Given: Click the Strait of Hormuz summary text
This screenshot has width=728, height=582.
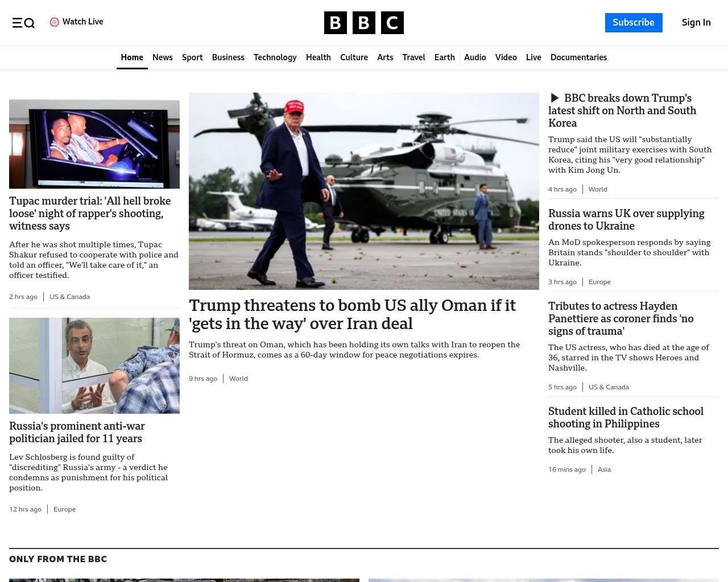Looking at the screenshot, I should pyautogui.click(x=354, y=350).
